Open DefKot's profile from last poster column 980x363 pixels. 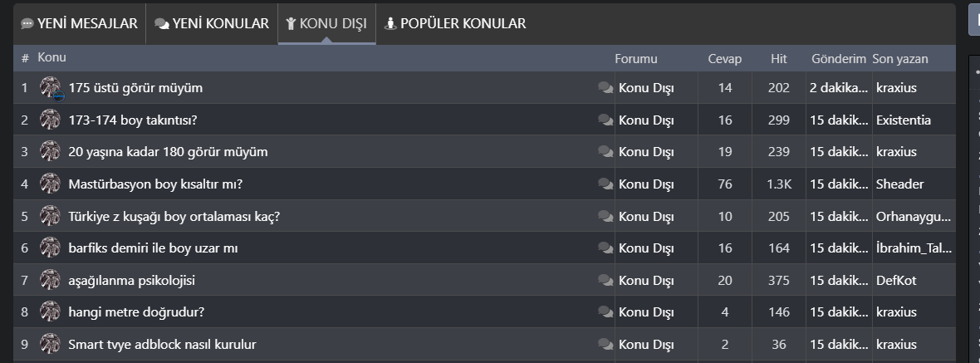(x=896, y=281)
